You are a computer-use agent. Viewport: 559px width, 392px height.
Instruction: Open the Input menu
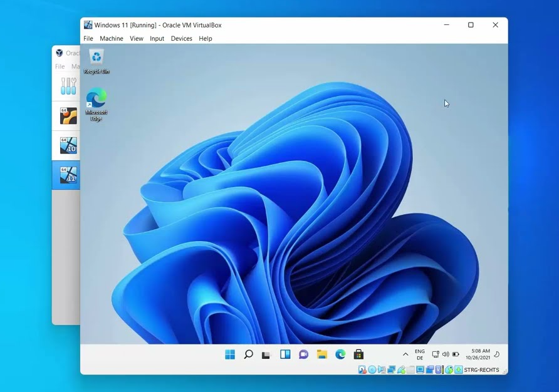157,39
